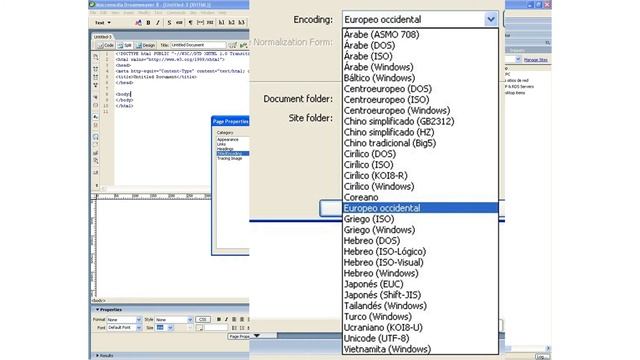Insert Heading 2 with h2 icon
This screenshot has width=640, height=360.
coord(231,23)
